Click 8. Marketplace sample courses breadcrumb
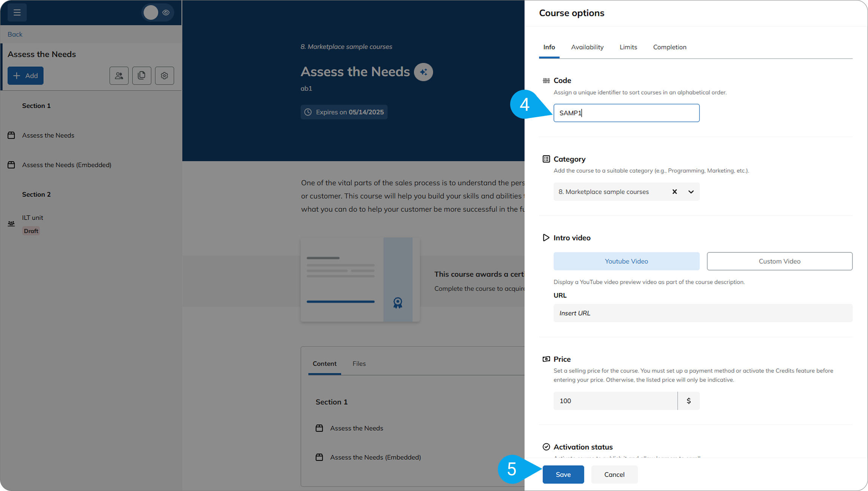The image size is (868, 491). (x=346, y=47)
